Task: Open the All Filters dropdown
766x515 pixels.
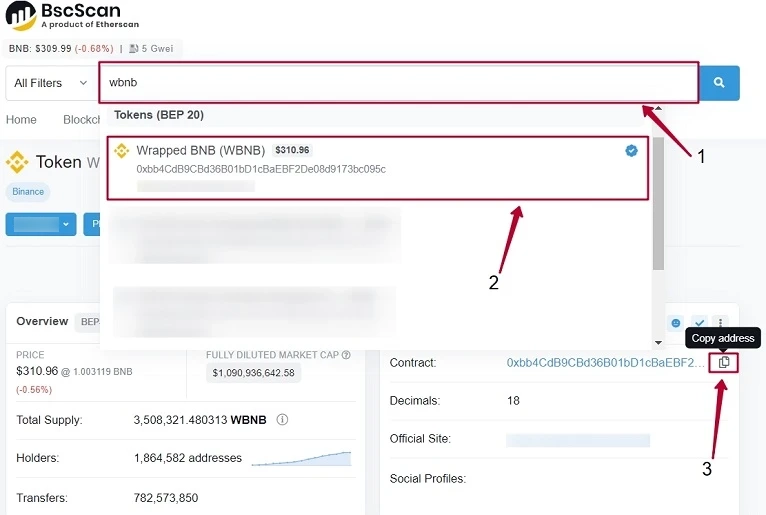Action: point(50,83)
